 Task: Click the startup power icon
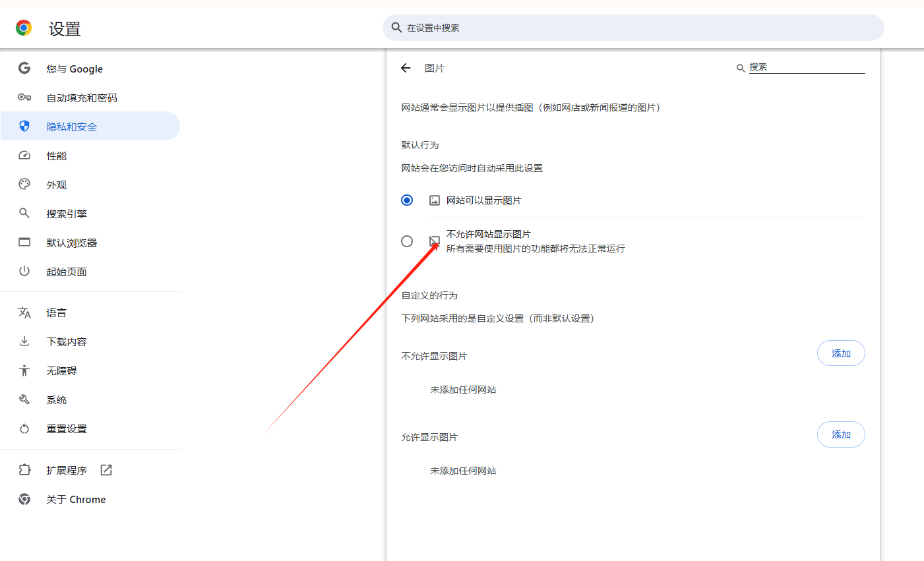tap(24, 271)
